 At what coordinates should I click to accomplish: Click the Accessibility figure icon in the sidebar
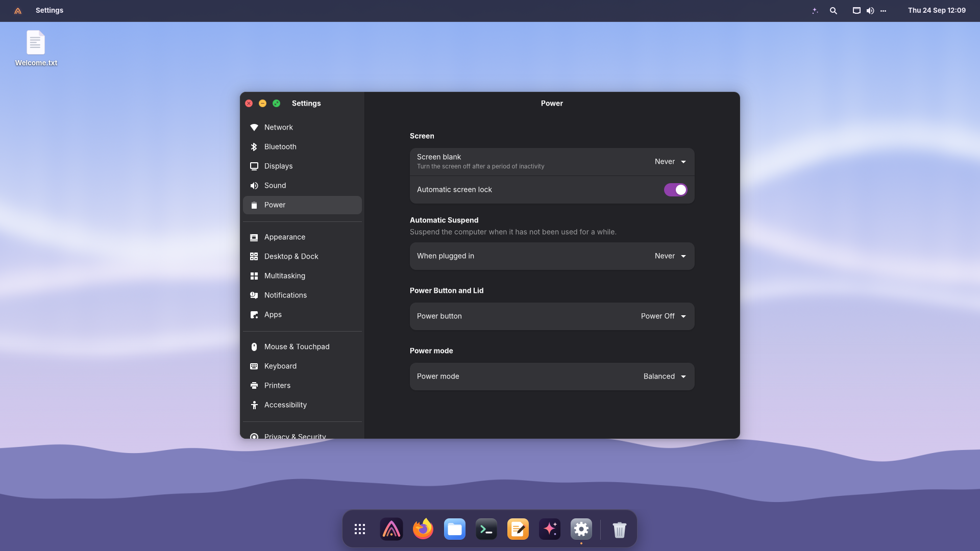coord(254,405)
